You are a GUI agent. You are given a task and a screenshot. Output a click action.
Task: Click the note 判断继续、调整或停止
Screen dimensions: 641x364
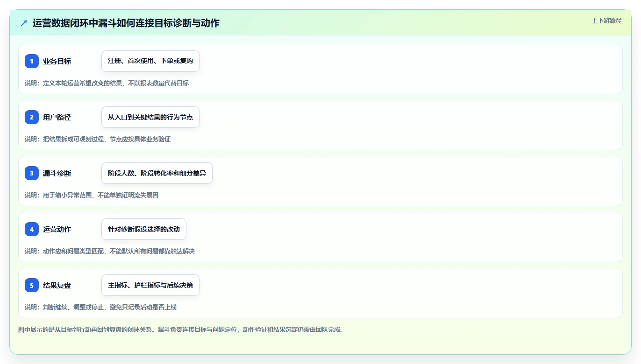pyautogui.click(x=100, y=307)
